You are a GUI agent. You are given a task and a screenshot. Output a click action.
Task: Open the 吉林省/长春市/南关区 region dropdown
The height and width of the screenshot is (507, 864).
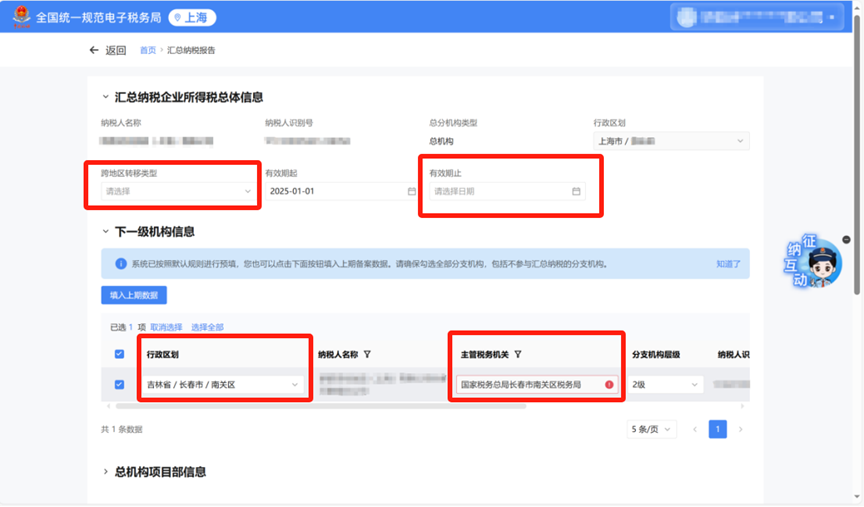(x=222, y=384)
